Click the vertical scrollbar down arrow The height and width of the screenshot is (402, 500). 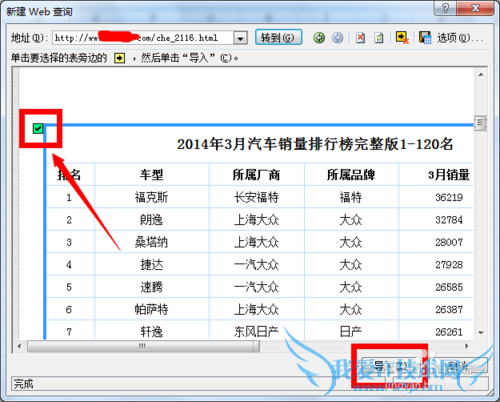(x=481, y=332)
